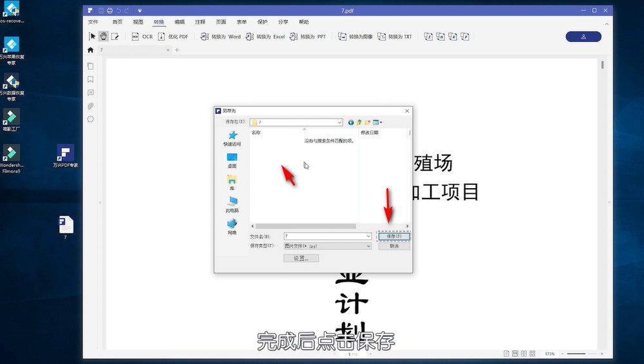This screenshot has width=644, height=364.
Task: Open 万兴PDF专家 desktop shortcut
Action: tap(65, 156)
